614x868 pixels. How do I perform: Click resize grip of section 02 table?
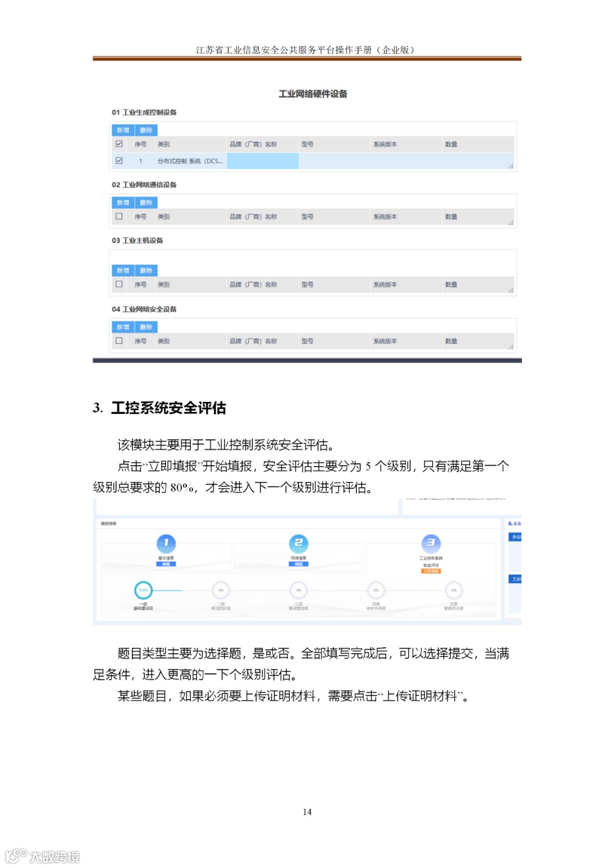(x=511, y=222)
